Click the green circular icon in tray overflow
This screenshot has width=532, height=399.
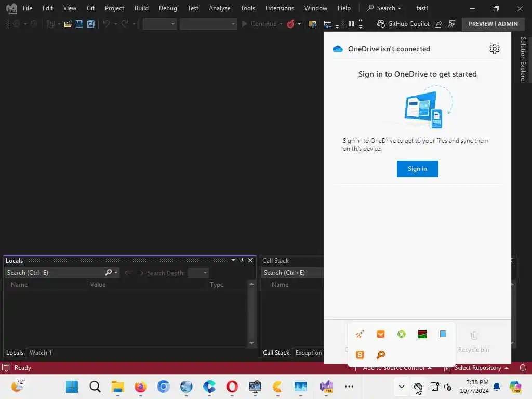[x=402, y=334]
